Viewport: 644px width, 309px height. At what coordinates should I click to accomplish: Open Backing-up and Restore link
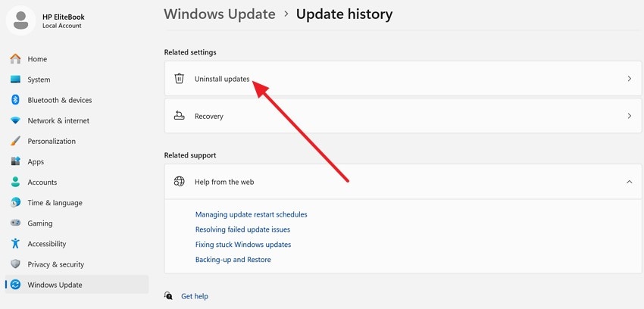[233, 259]
